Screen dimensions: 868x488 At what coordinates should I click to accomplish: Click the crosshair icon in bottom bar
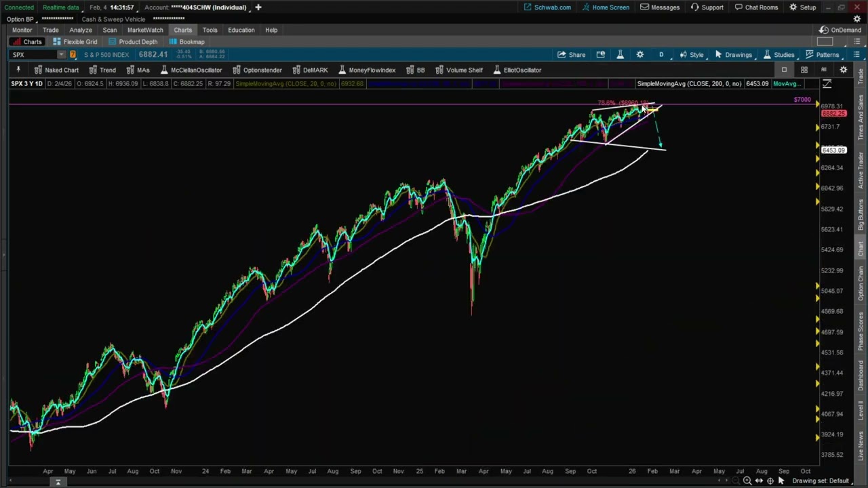click(x=770, y=481)
